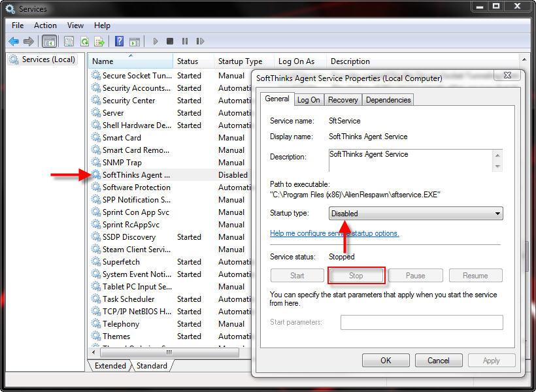
Task: Click the Stop Service square icon
Action: tap(169, 41)
